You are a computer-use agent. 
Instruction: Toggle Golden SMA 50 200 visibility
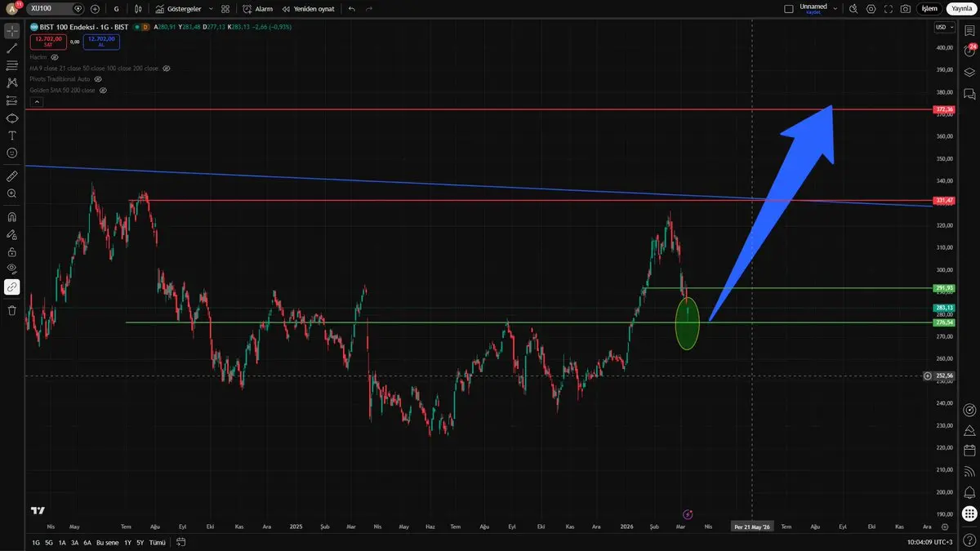(103, 90)
